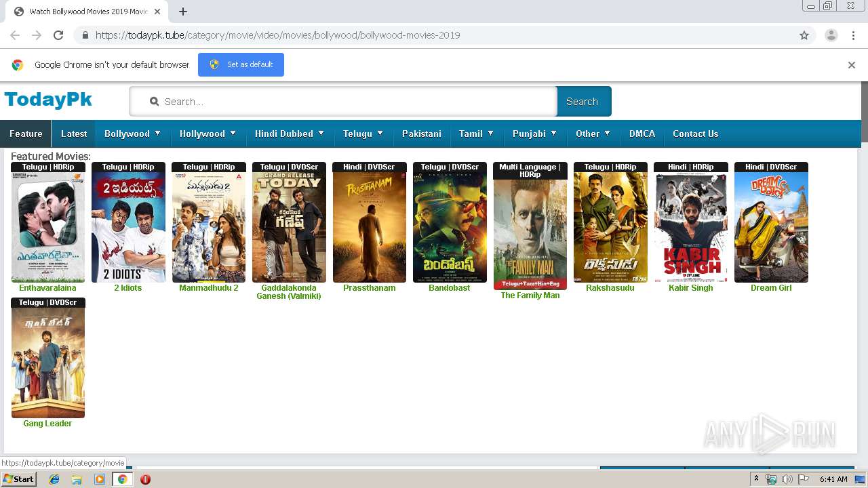Open Windows Explorer folder taskbar icon
868x488 pixels.
(77, 479)
